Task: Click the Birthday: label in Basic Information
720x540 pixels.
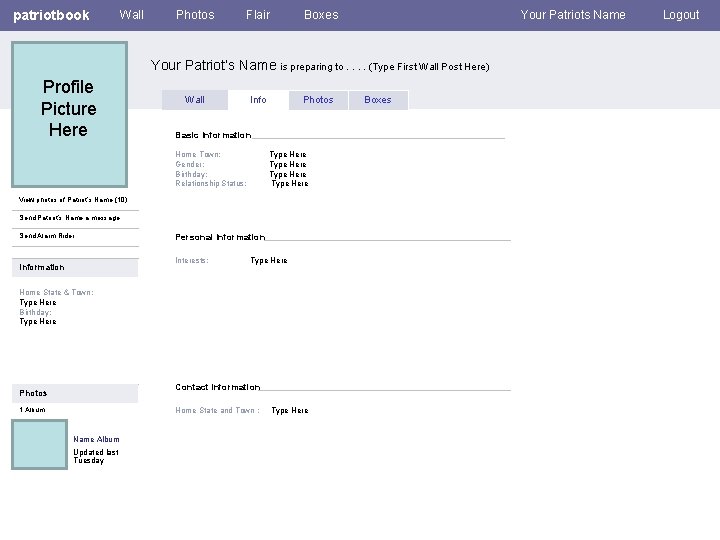Action: 191,174
